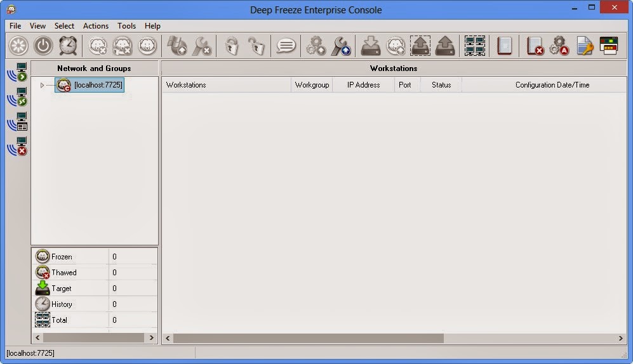The image size is (633, 364).
Task: Click right arrow of Workstations pane scrollbar
Action: tap(621, 338)
